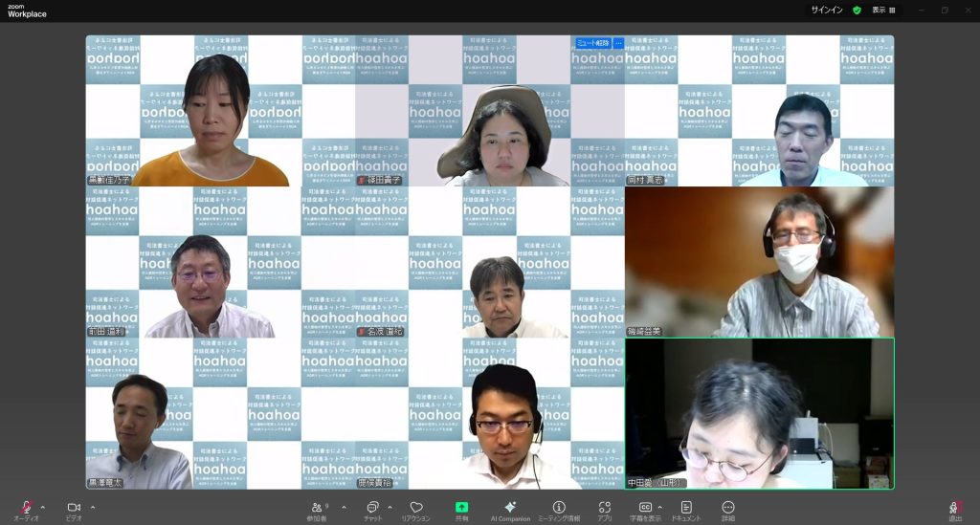
Task: Click the sign in link in the title bar
Action: pyautogui.click(x=827, y=10)
